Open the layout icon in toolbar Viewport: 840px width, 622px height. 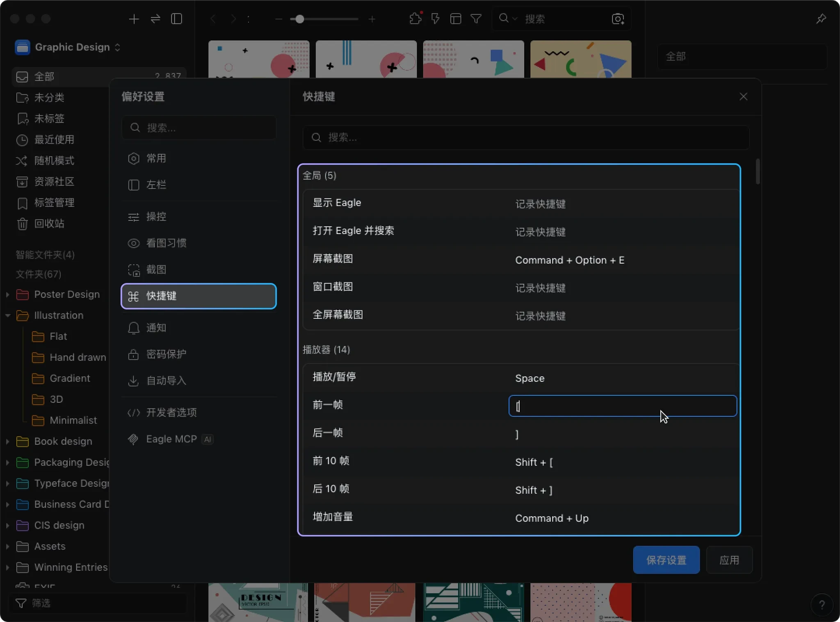[456, 19]
